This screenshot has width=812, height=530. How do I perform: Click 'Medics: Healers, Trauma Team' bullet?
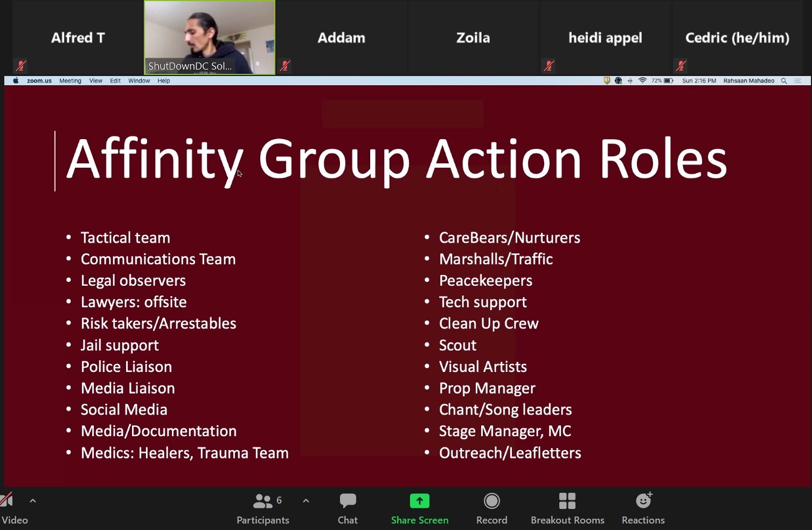click(x=185, y=453)
